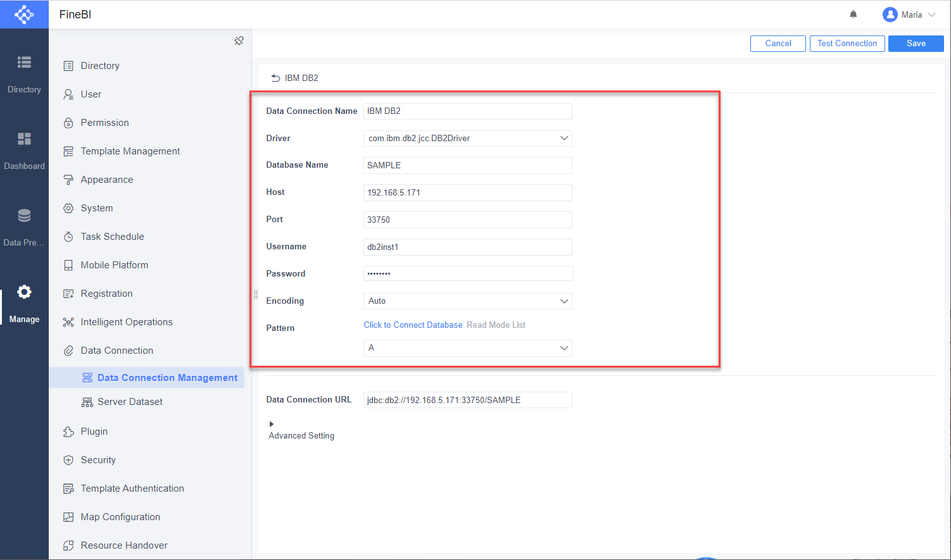
Task: Open the Encoding dropdown
Action: point(468,301)
